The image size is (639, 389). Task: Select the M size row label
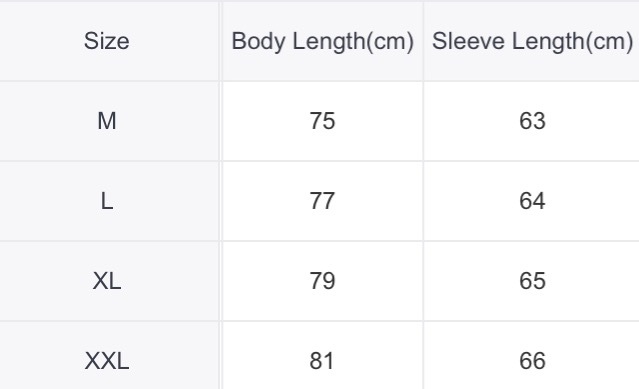pyautogui.click(x=107, y=121)
